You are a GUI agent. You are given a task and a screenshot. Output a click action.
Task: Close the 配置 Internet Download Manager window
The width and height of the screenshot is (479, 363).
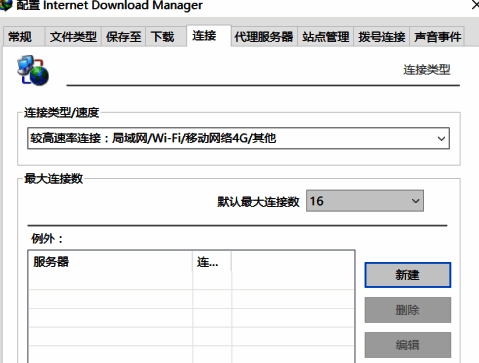point(475,5)
